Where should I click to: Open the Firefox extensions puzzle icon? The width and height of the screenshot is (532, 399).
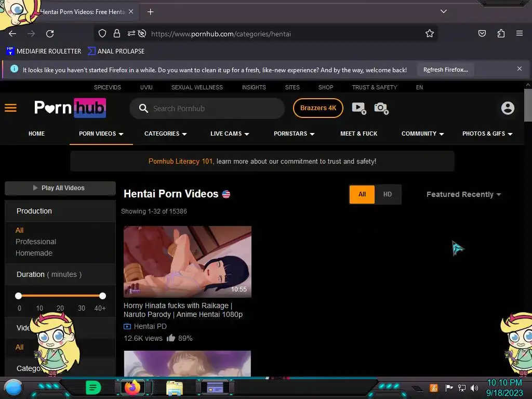click(501, 33)
